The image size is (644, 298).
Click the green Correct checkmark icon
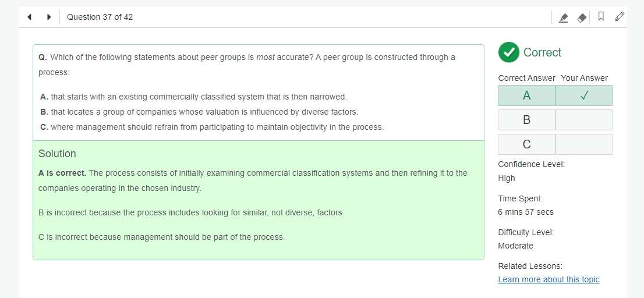pos(508,52)
